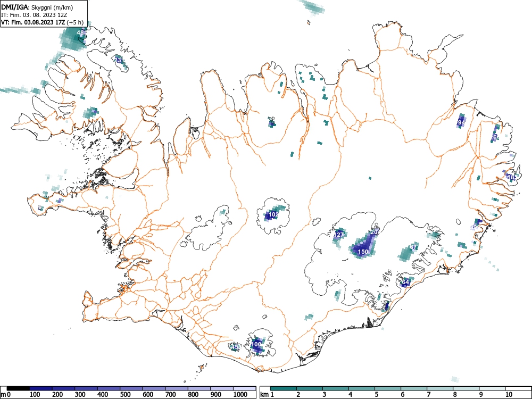
Task: Click the 900–1000 m legend color segment
Action: (222, 388)
